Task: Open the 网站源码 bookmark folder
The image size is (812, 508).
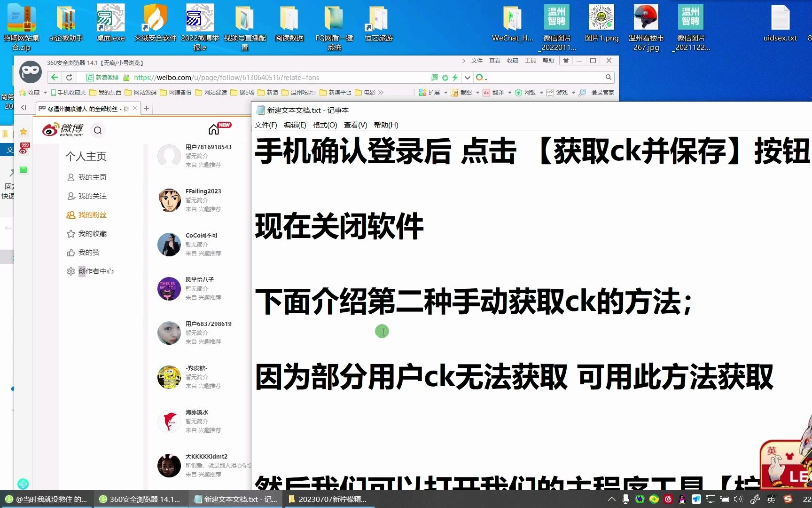Action: coord(141,93)
